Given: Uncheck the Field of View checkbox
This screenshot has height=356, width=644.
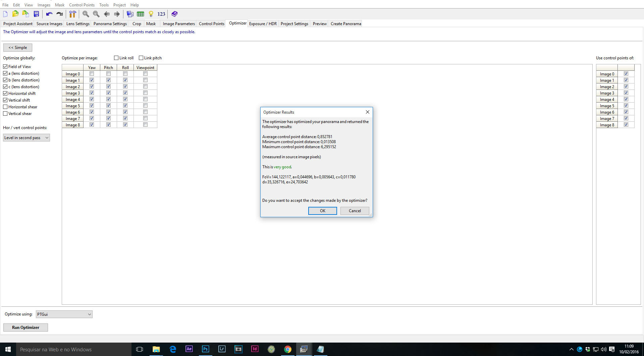Looking at the screenshot, I should pos(5,67).
